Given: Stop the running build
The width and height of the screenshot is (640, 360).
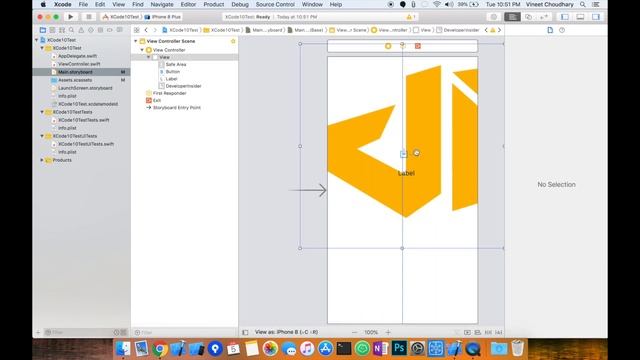Looking at the screenshot, I should pos(89,17).
